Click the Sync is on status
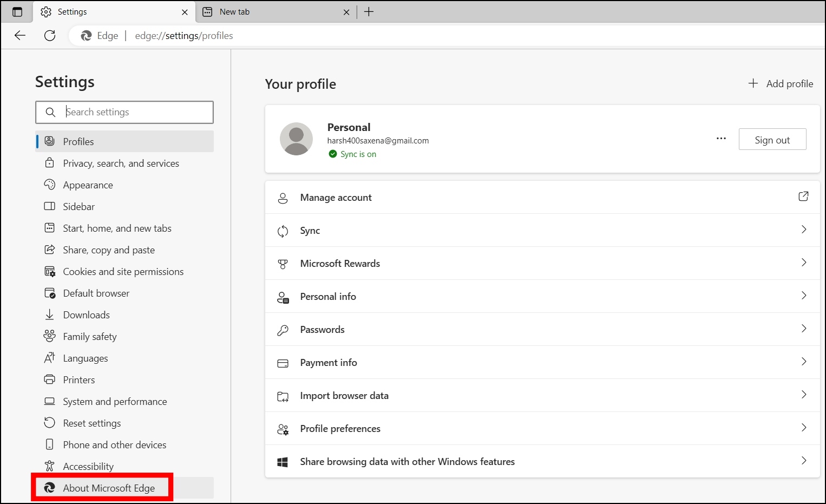Screen dimensions: 826x504 click(x=352, y=154)
